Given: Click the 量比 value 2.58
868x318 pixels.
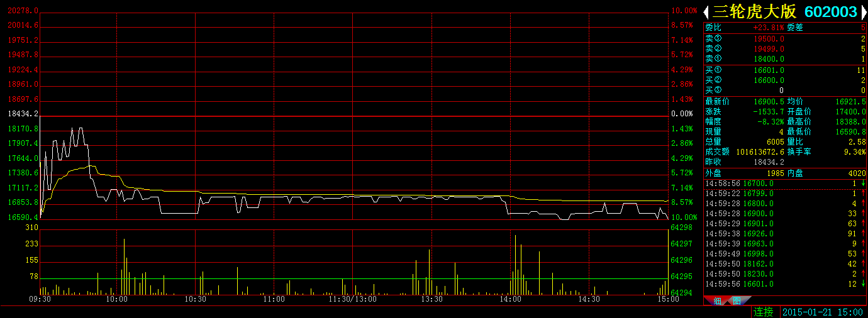Looking at the screenshot, I should (857, 142).
